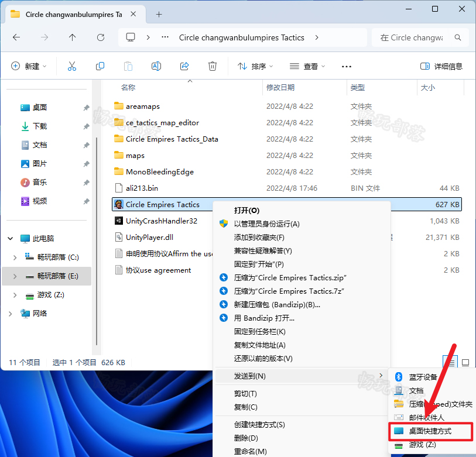
Task: Navigate up one folder level
Action: tap(72, 37)
